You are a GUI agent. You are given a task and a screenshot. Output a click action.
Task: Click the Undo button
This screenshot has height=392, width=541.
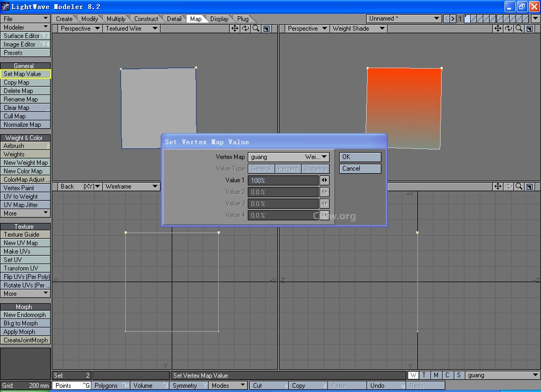point(386,386)
